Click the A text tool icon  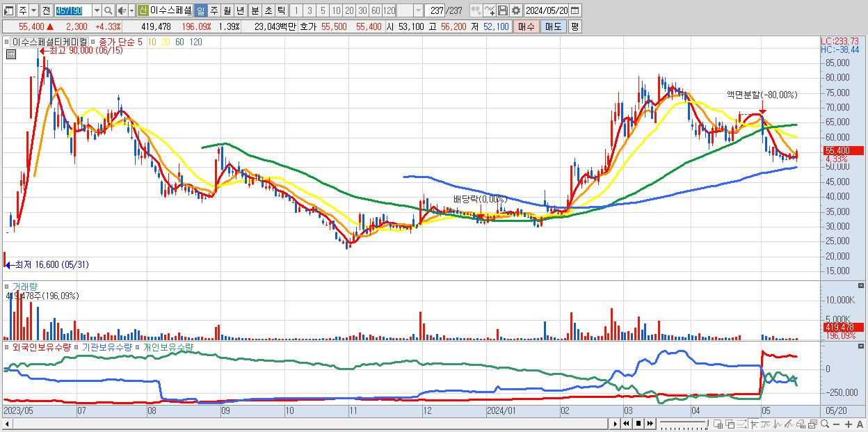860,424
